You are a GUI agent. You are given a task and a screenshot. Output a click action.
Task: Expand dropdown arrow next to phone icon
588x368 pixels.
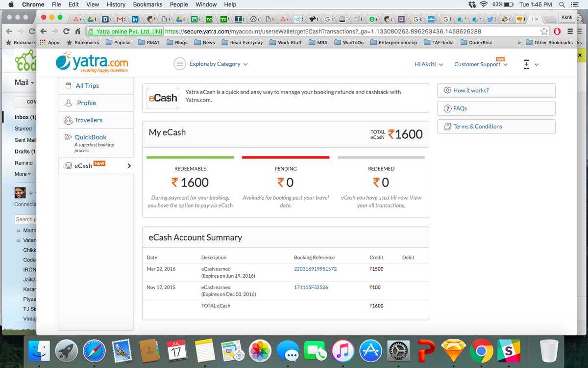pos(537,65)
